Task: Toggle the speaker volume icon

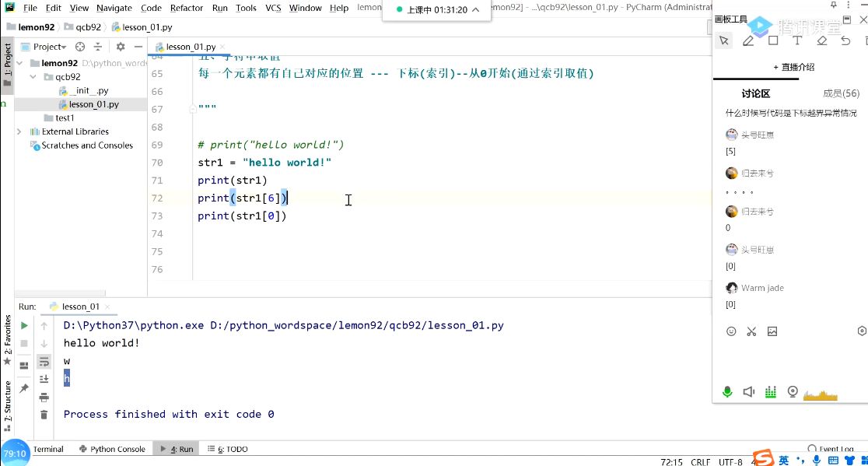Action: (748, 392)
